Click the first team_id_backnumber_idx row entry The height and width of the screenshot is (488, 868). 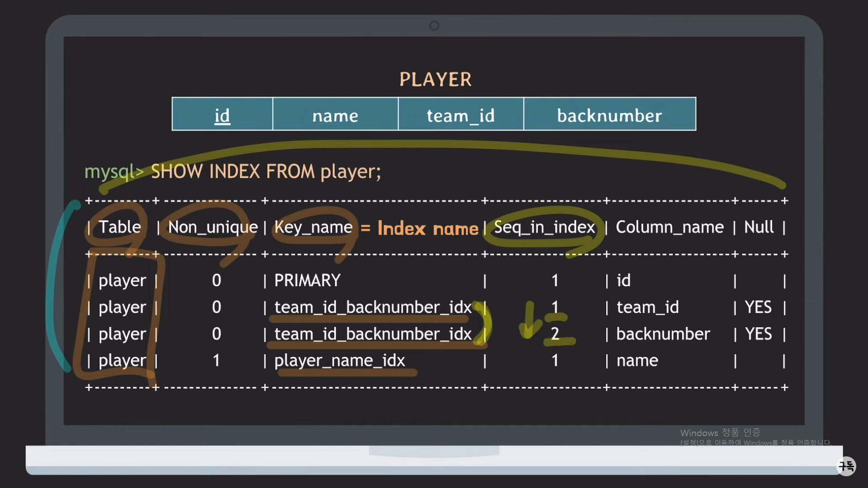373,307
